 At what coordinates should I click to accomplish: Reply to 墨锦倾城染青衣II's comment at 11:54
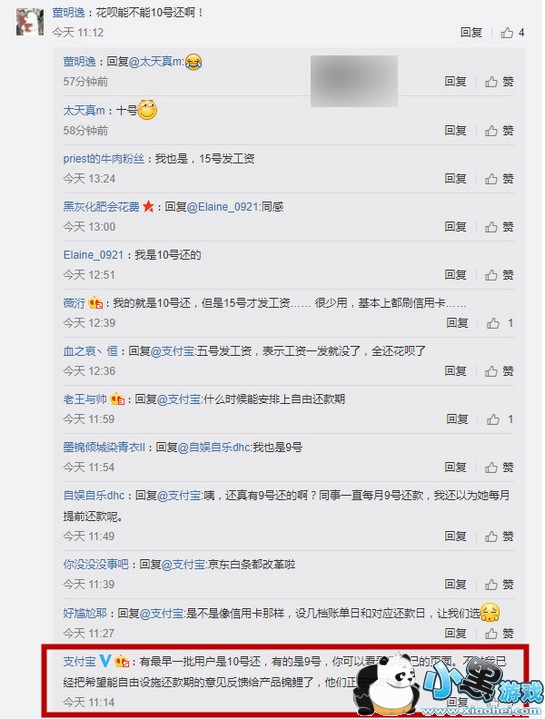(x=455, y=468)
